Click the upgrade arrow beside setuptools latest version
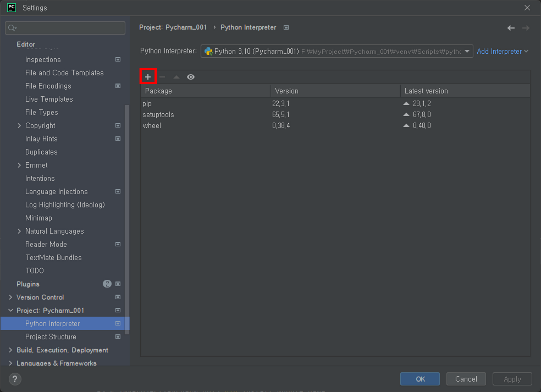 (406, 114)
